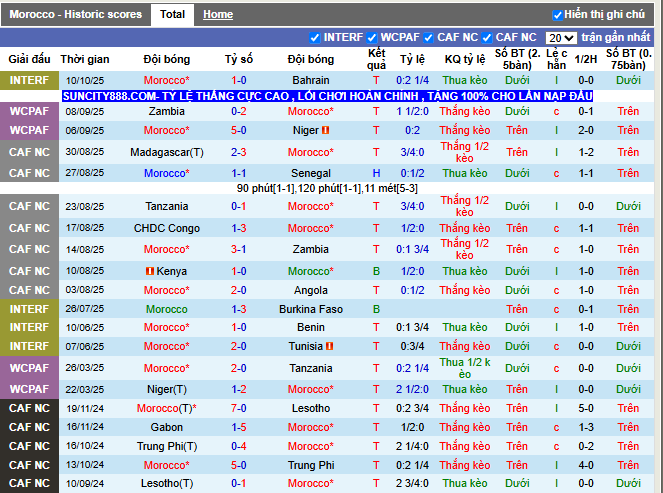
Task: Toggle the first CAF NC filter checkbox
Action: click(428, 38)
